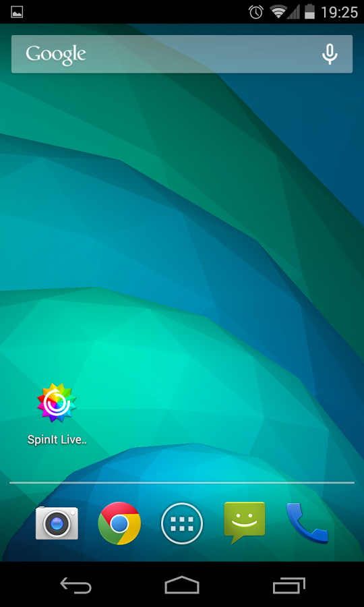Tap the Back navigation button
Screen dimensions: 364x607
(75, 585)
